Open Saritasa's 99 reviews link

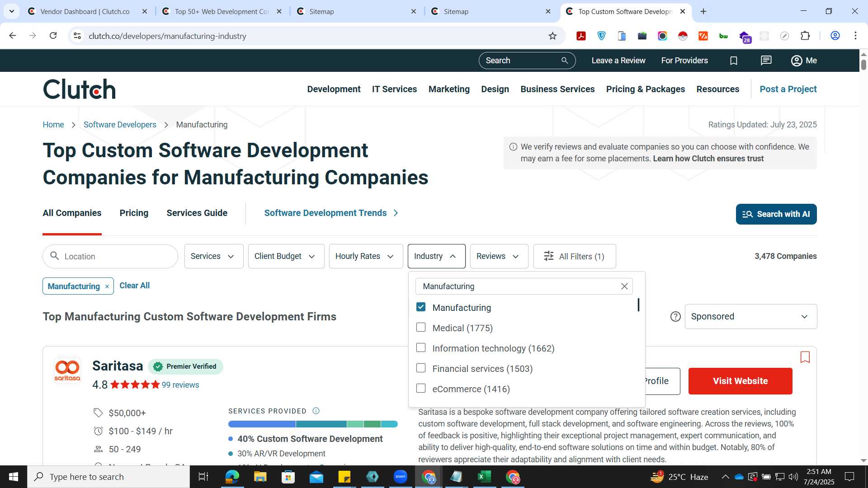click(180, 385)
